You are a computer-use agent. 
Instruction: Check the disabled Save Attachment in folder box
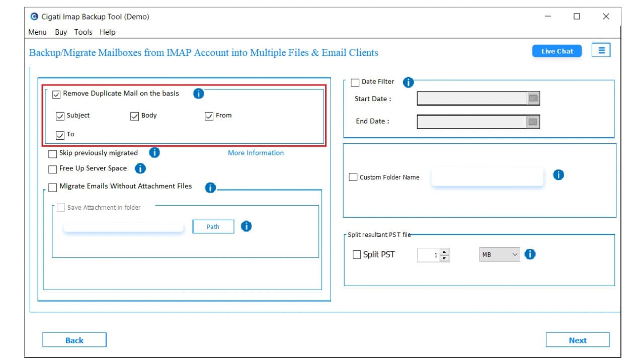[61, 207]
